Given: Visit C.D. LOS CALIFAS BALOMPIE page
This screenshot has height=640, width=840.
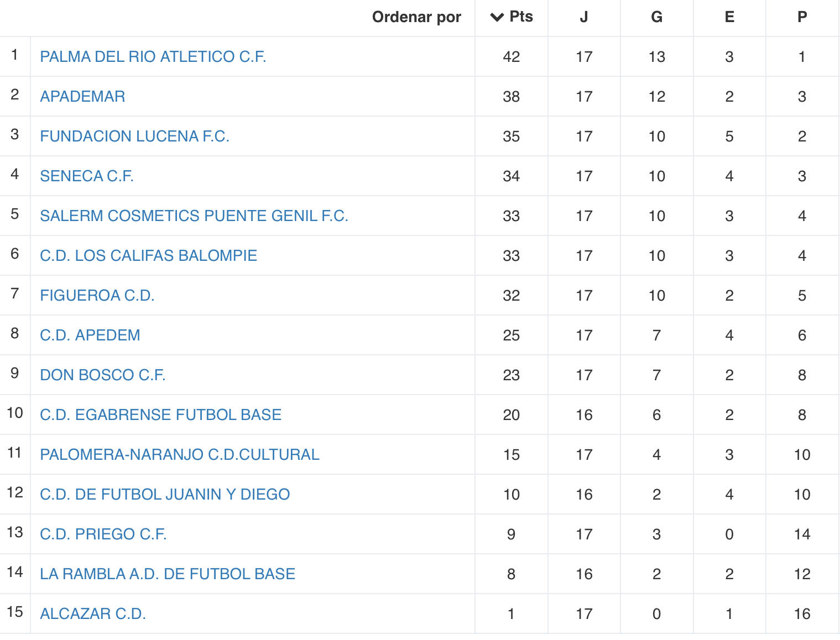Looking at the screenshot, I should [149, 255].
